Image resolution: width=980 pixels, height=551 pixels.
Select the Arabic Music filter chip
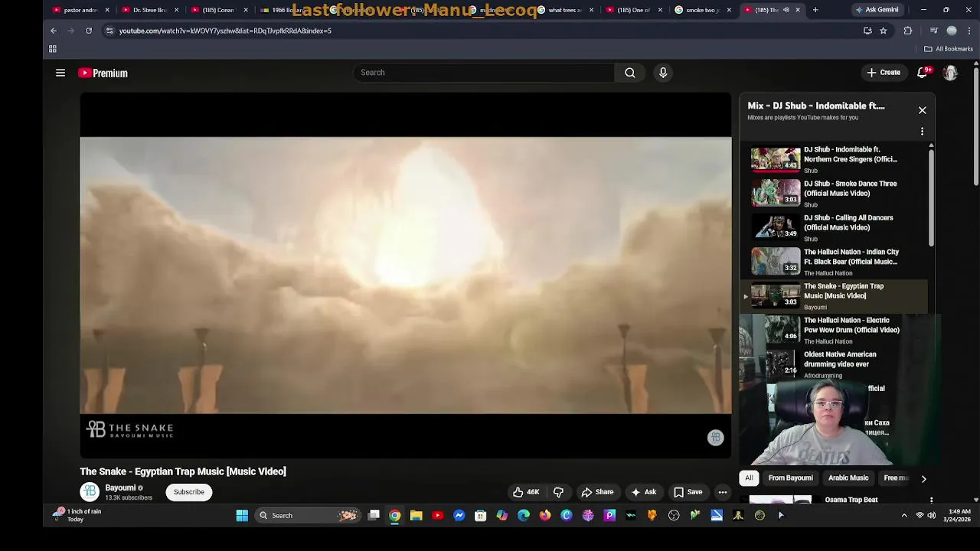848,478
